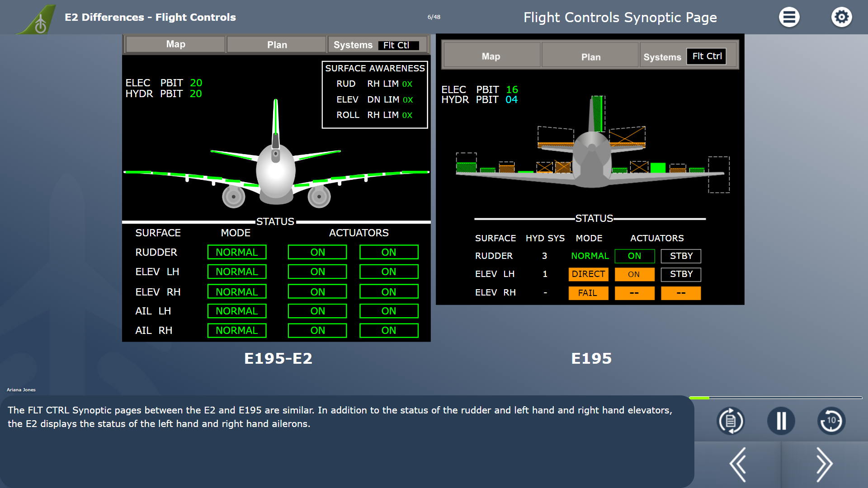This screenshot has height=488, width=868.
Task: Click RUD RH LIM 0X entry
Action: click(374, 84)
